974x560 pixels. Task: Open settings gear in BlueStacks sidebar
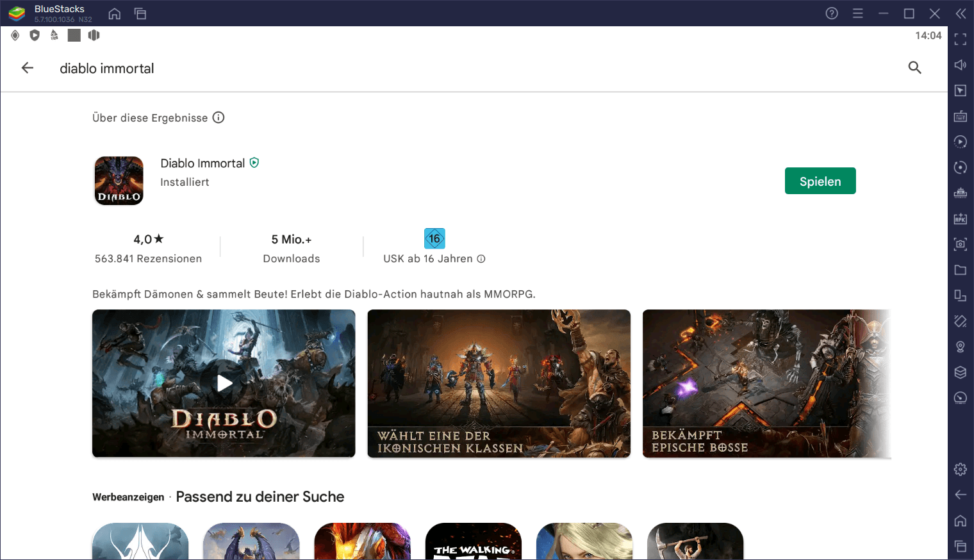click(x=961, y=469)
